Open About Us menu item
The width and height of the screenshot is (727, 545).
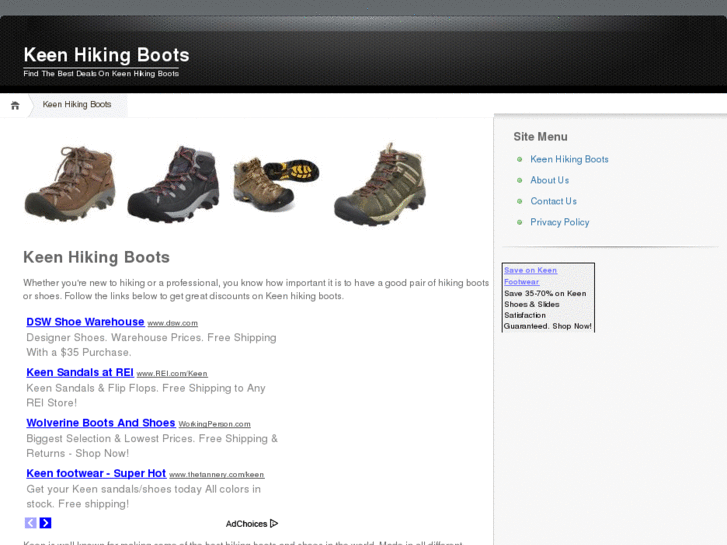pyautogui.click(x=549, y=180)
